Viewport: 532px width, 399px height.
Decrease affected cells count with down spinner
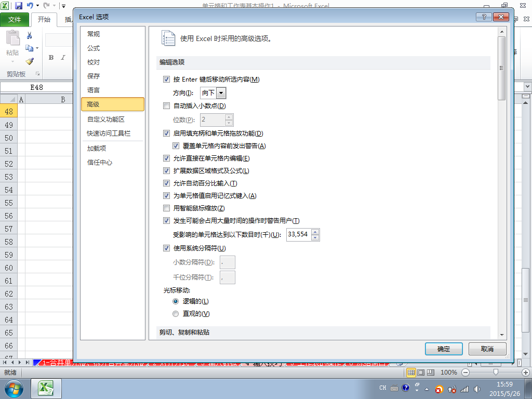point(315,237)
